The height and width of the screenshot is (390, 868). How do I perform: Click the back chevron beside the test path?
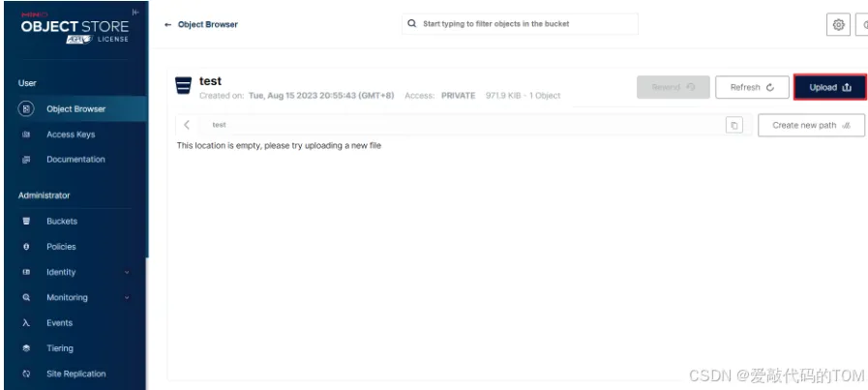tap(187, 125)
